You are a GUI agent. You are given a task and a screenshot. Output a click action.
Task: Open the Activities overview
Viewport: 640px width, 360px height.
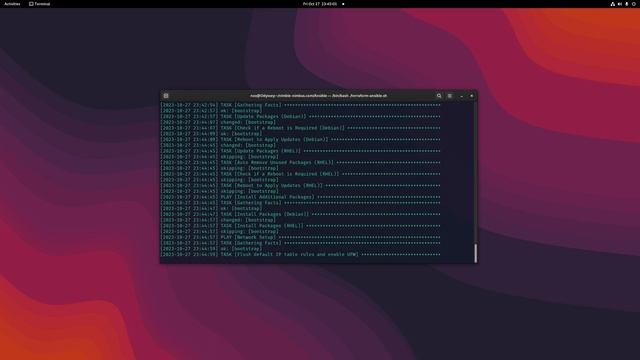pyautogui.click(x=12, y=4)
